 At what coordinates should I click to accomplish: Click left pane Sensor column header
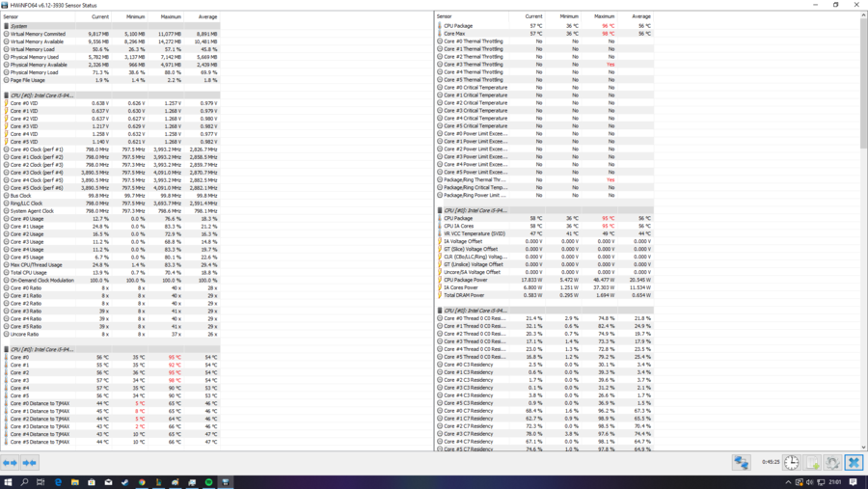pos(39,16)
